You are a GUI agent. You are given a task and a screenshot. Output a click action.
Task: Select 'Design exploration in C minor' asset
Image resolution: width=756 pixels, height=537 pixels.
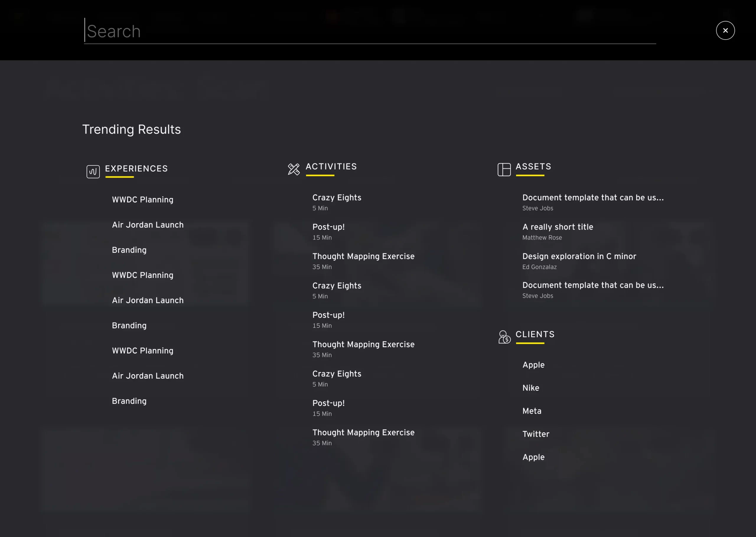[579, 256]
